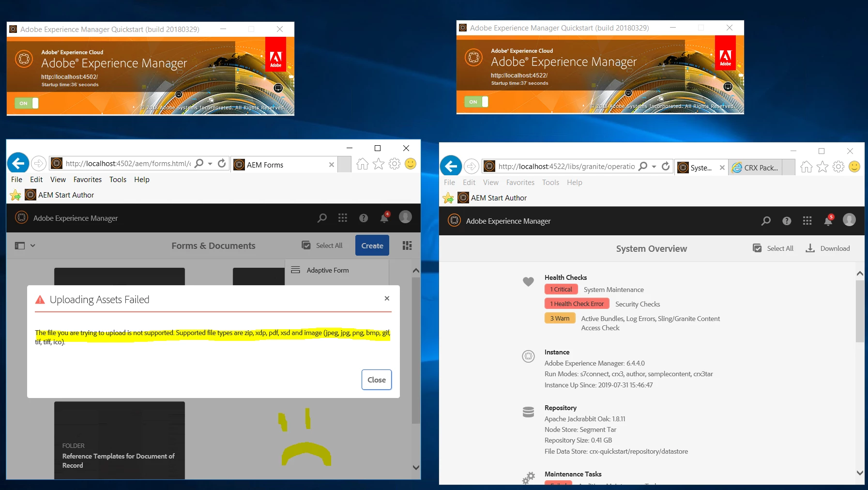Click the smiley feedback icon in AEM Forms window
The image size is (868, 490).
point(411,164)
